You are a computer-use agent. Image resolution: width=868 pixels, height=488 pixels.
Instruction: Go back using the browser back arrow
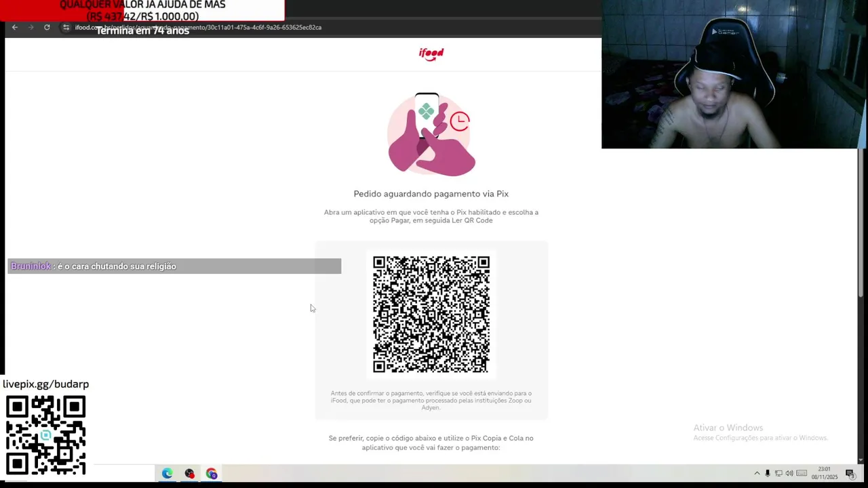point(15,27)
